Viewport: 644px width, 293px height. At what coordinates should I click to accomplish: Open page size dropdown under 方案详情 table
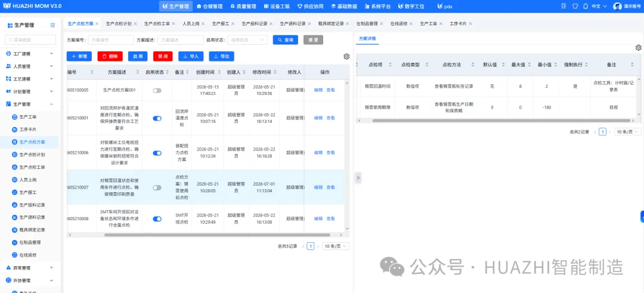627,132
